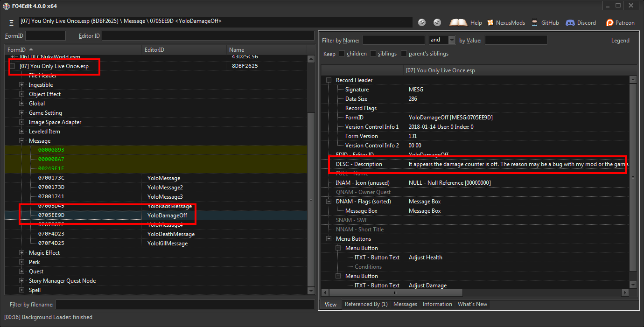Open the NexusMods page via its icon
This screenshot has width=644, height=327.
[490, 22]
